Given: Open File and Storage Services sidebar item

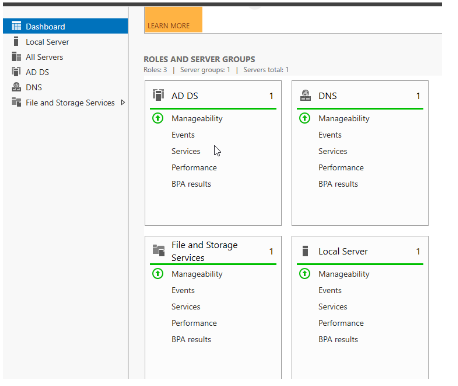Looking at the screenshot, I should click(65, 103).
